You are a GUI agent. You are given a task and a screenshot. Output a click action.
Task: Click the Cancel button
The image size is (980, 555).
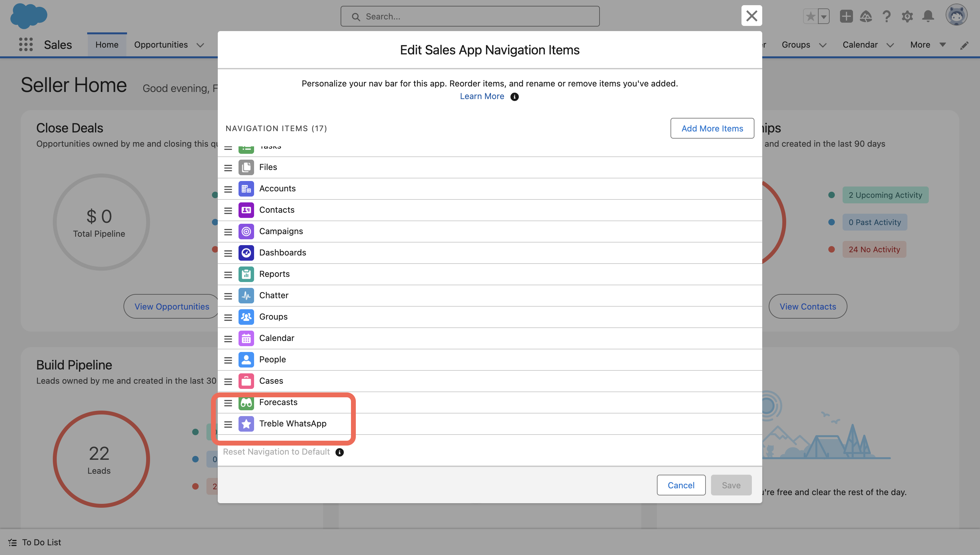tap(681, 485)
